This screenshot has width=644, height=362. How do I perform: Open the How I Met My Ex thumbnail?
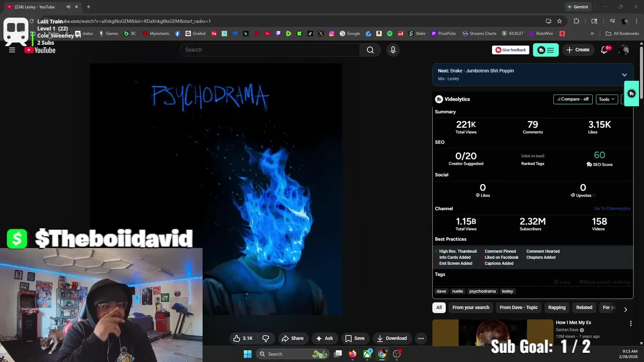492,332
